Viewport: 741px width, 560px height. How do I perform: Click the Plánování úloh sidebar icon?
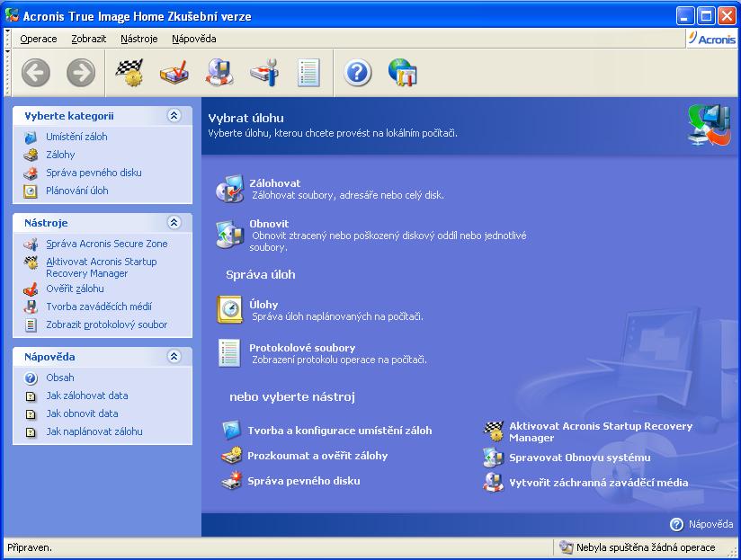pyautogui.click(x=31, y=191)
